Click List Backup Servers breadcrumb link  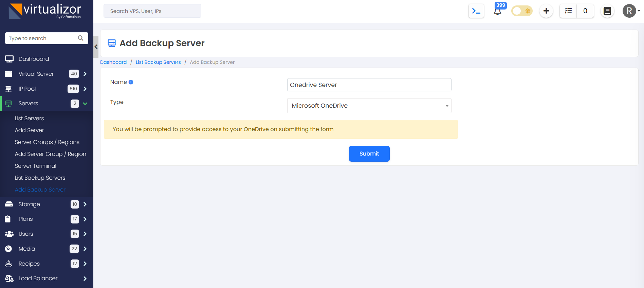point(158,62)
